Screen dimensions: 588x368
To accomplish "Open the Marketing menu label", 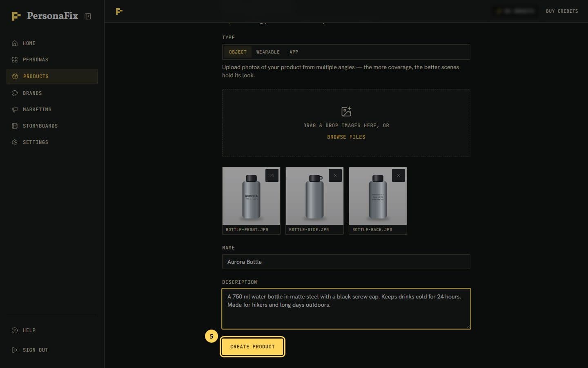I will click(x=37, y=110).
